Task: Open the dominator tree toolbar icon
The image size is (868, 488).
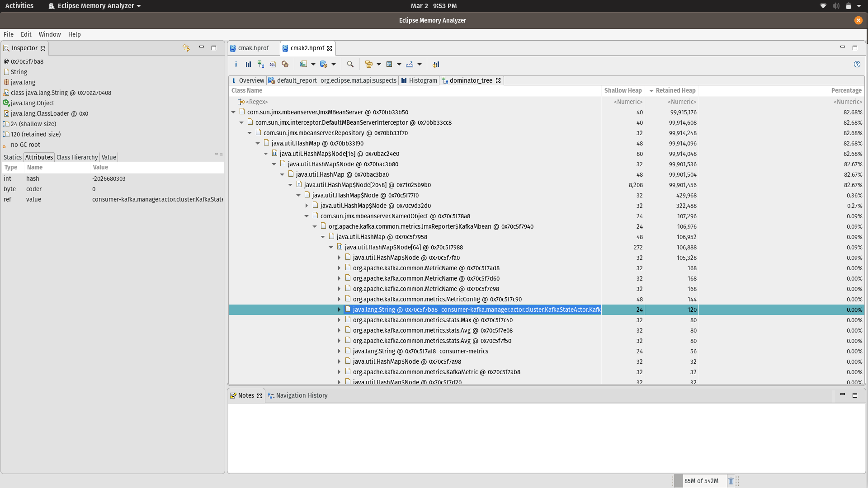Action: coord(260,64)
